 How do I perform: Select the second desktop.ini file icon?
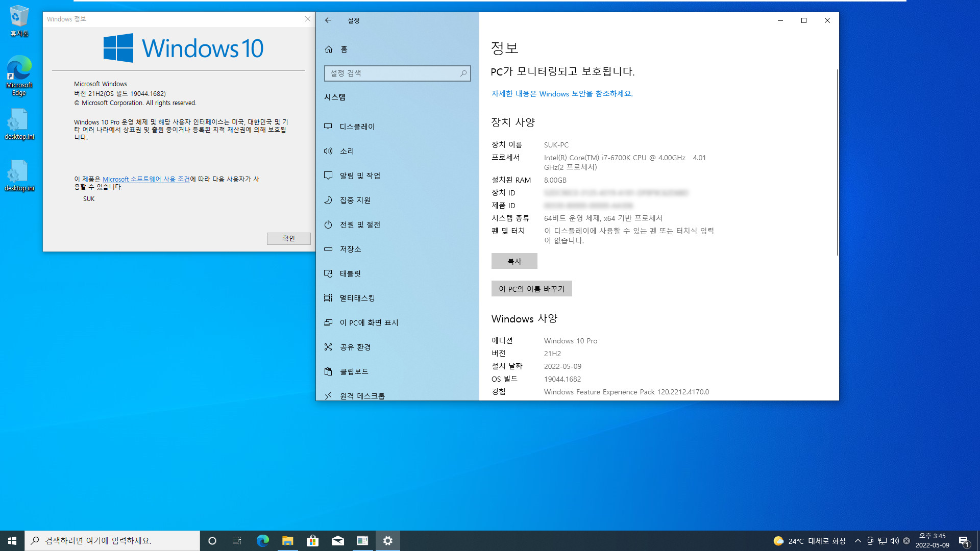[x=19, y=176]
